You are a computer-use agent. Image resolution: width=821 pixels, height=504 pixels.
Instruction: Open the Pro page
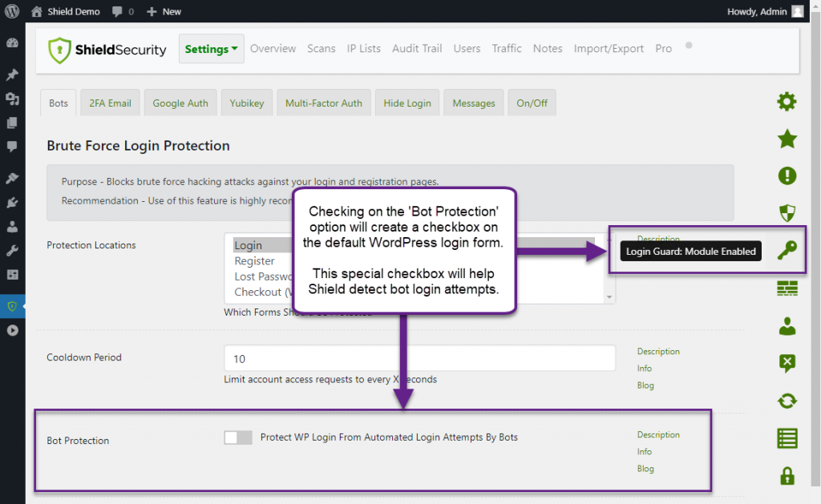663,49
